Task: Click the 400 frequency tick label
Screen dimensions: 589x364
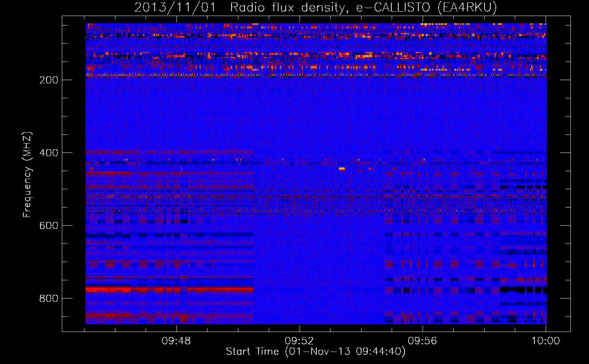Action: click(49, 153)
